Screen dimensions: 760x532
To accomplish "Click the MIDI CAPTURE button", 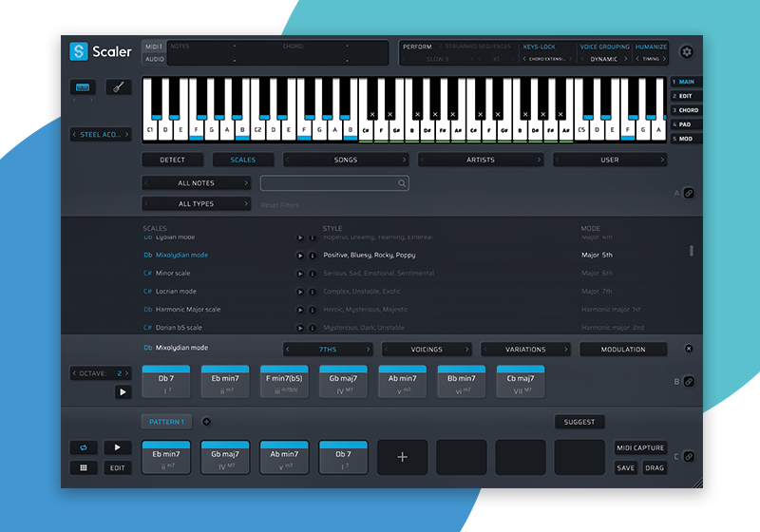I will pos(640,447).
